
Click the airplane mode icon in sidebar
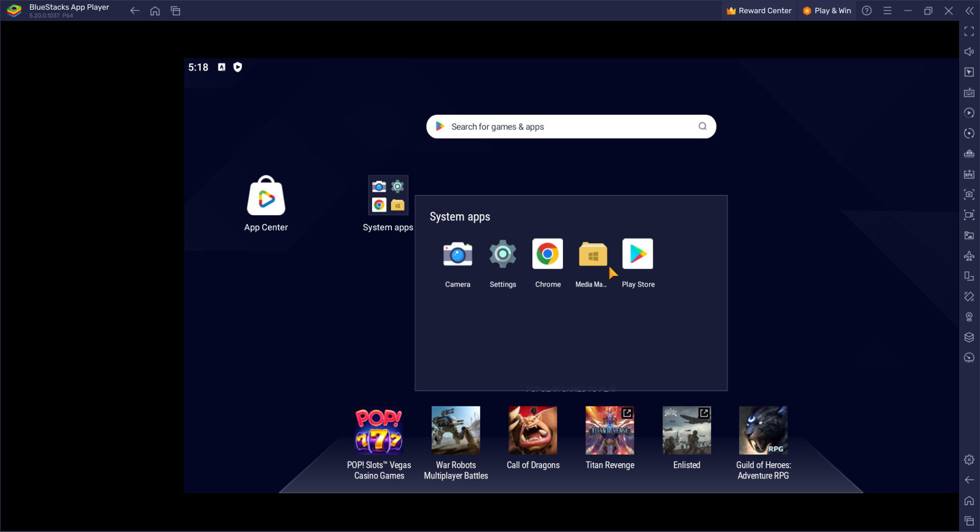(x=969, y=256)
